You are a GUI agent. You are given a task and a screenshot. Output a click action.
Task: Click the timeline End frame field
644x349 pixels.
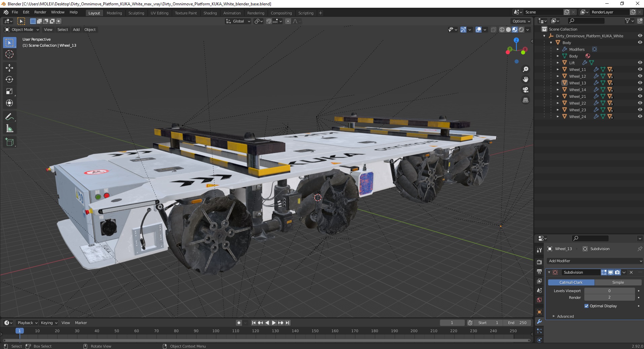click(517, 323)
